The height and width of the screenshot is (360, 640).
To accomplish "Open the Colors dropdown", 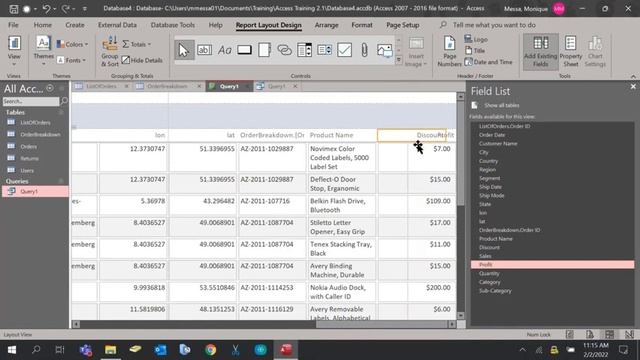I will [x=73, y=44].
